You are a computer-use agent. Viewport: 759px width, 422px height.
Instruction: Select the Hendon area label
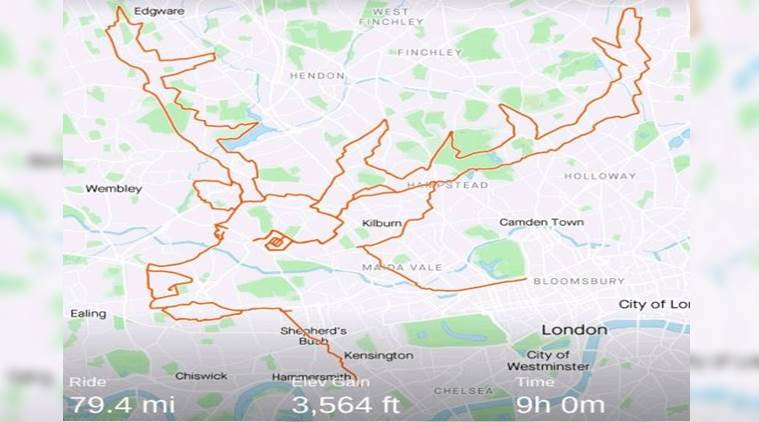(318, 75)
